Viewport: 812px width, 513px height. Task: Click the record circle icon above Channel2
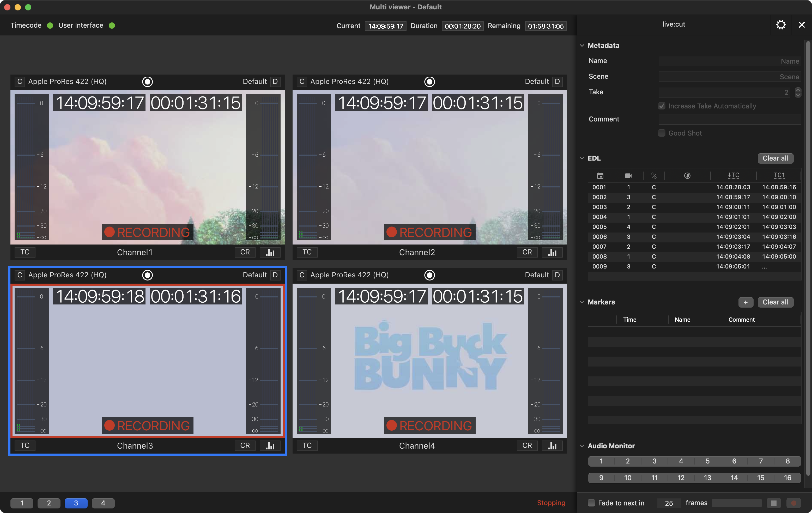[429, 82]
